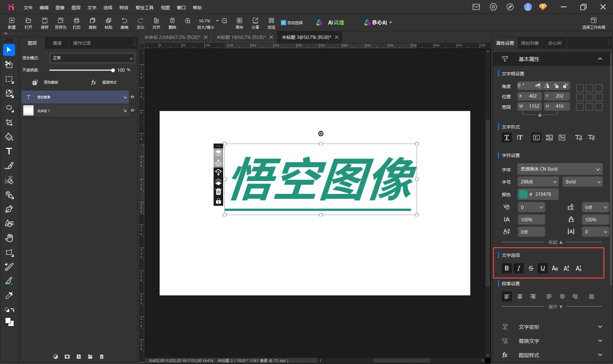
Task: Click the 亦心AI button
Action: click(378, 23)
